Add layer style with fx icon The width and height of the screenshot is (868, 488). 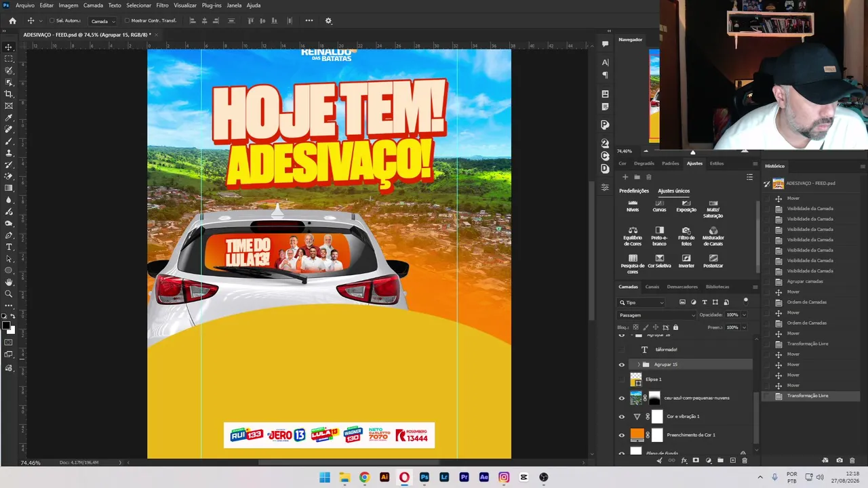(684, 461)
